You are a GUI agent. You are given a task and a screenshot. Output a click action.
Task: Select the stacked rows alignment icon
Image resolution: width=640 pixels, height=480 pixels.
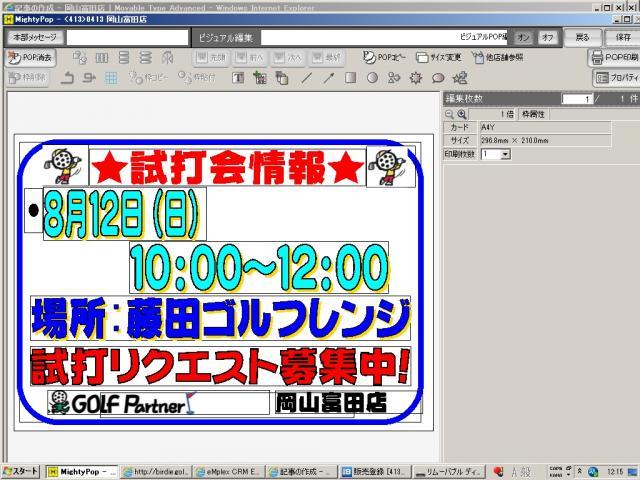(124, 58)
